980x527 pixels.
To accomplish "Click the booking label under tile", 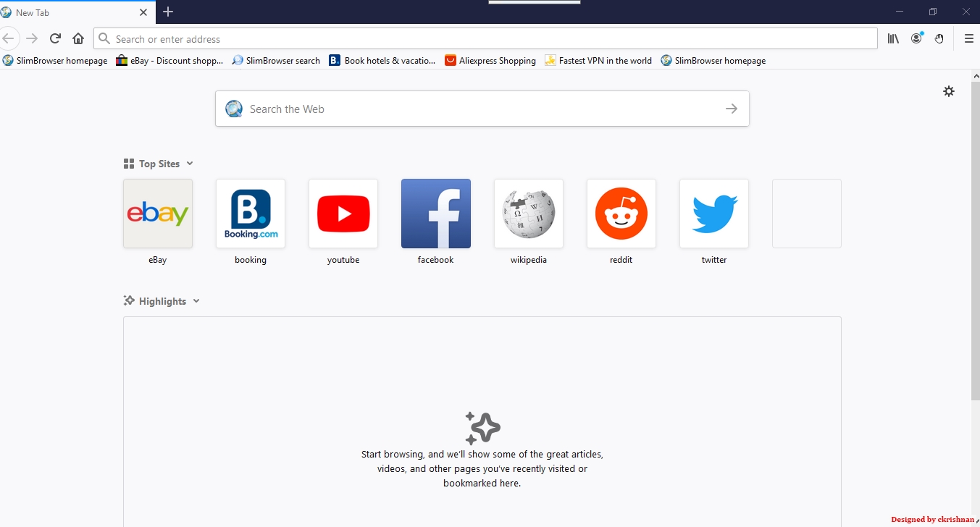I will coord(251,260).
